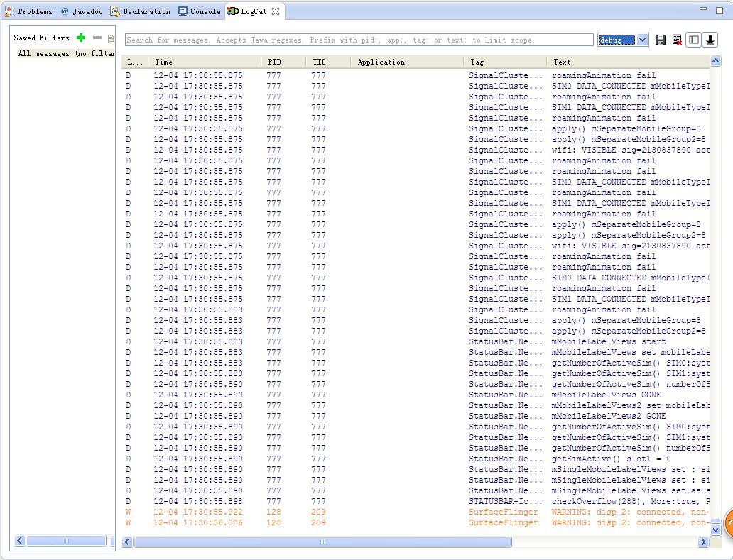Screen dimensions: 733x560
Task: Click PID 128 in first warning row
Action: click(273, 512)
